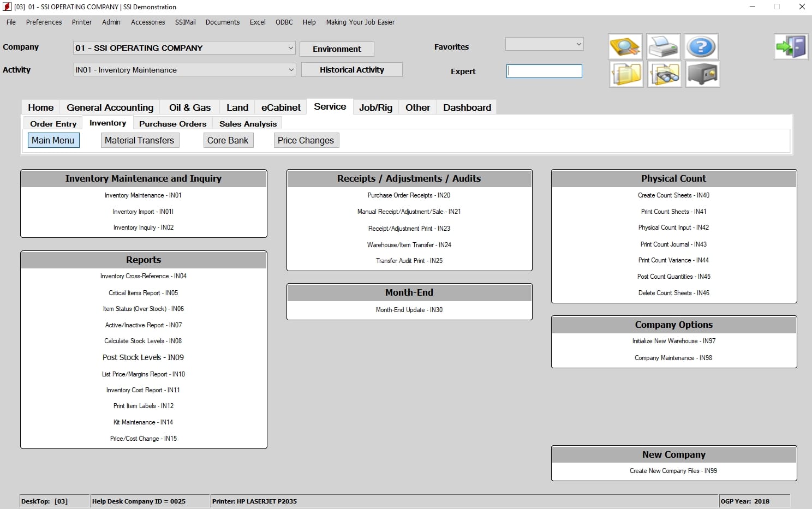Open the Accessories menu
The width and height of the screenshot is (812, 509).
pyautogui.click(x=148, y=22)
